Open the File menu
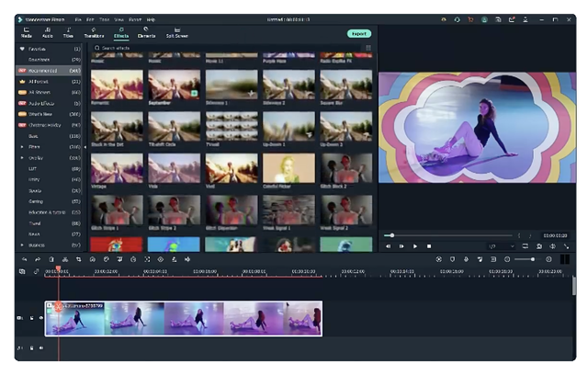This screenshot has width=588, height=376. 78,18
